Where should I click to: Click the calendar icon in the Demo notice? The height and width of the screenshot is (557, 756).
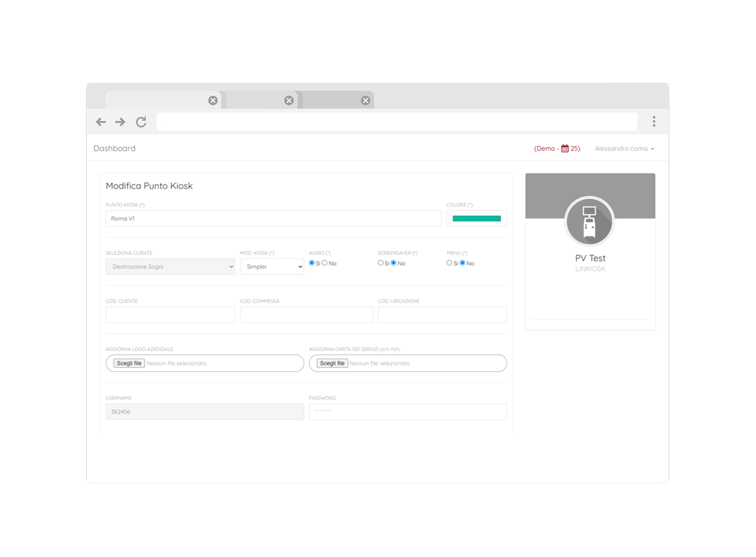[564, 149]
